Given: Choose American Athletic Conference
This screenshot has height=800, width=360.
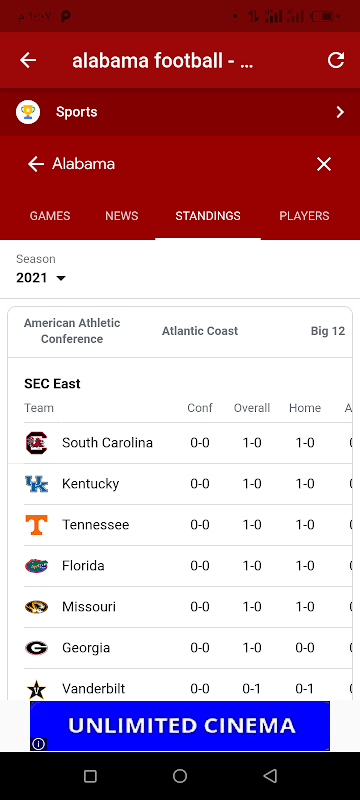Looking at the screenshot, I should pyautogui.click(x=72, y=331).
